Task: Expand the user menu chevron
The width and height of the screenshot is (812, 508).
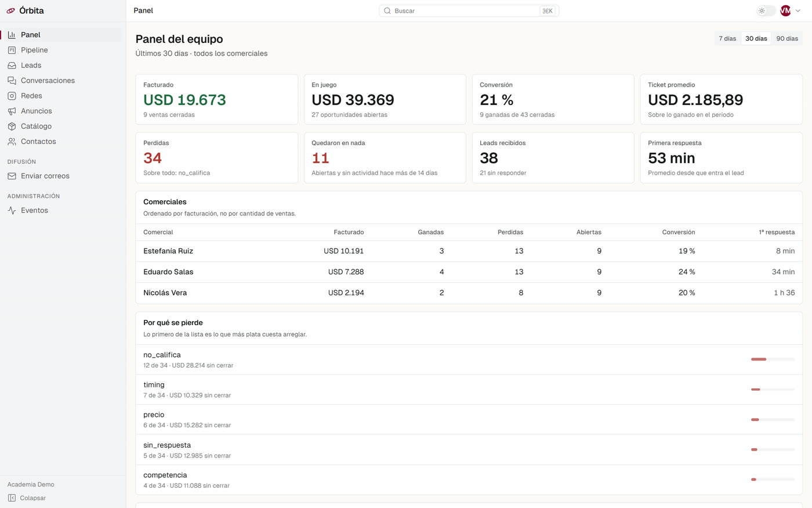Action: click(x=798, y=10)
